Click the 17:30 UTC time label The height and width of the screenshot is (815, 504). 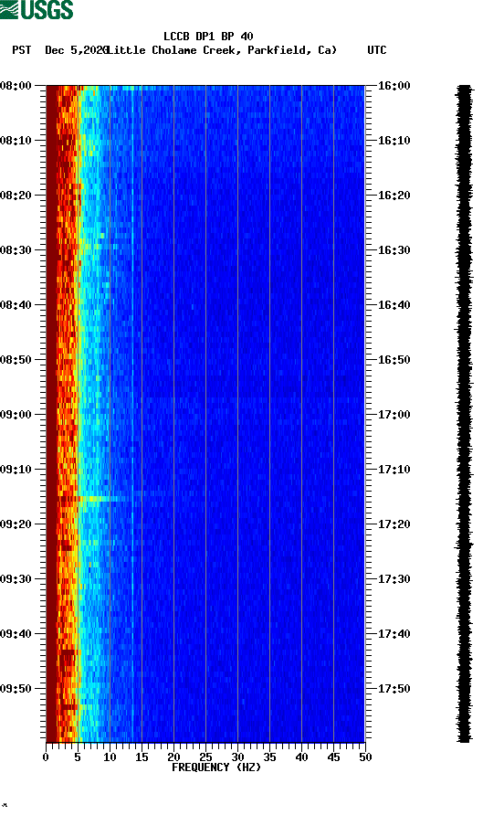394,579
